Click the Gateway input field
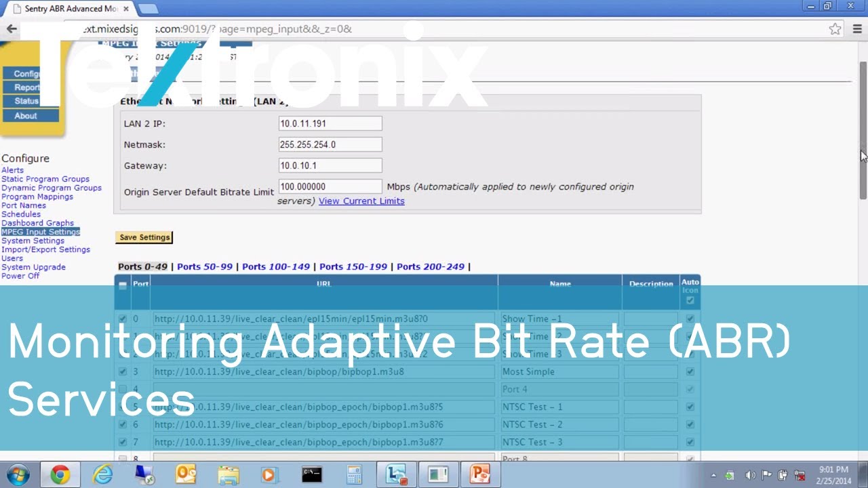The width and height of the screenshot is (868, 488). [x=330, y=165]
